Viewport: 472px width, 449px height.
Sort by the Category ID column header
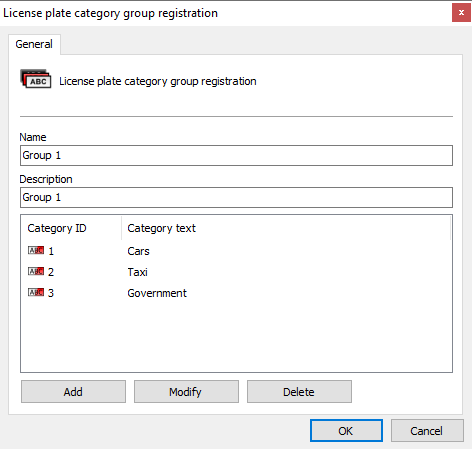pos(71,228)
